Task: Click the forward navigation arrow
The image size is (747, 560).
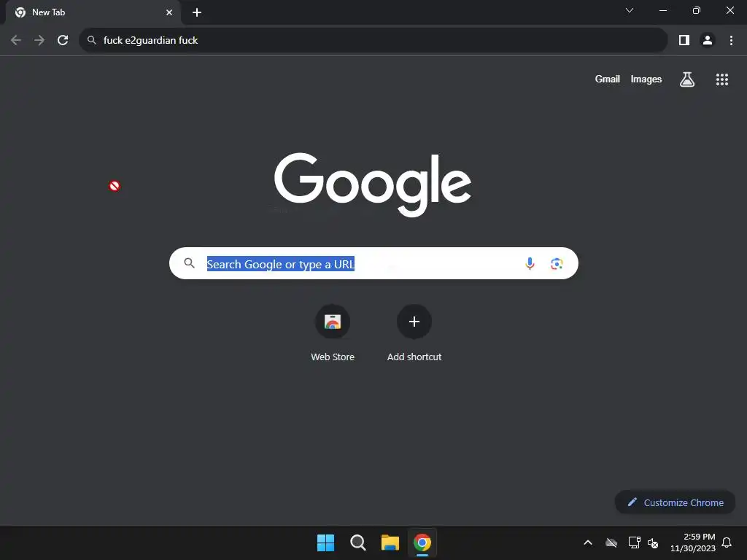Action: pos(39,41)
